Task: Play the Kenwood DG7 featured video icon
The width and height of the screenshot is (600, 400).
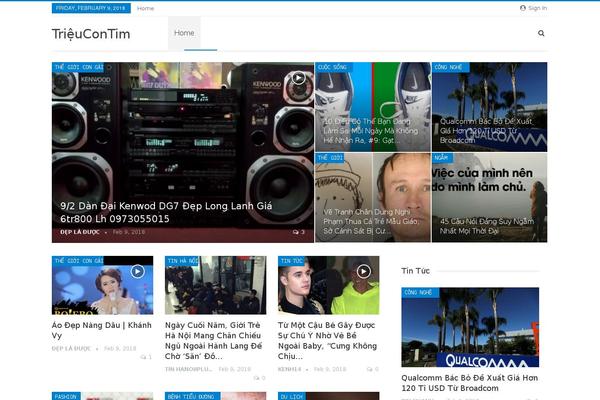Action: [298, 78]
